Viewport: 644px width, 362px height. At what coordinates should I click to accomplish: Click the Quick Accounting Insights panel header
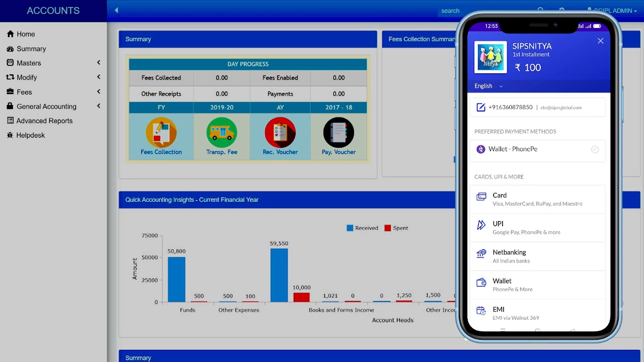coord(287,200)
